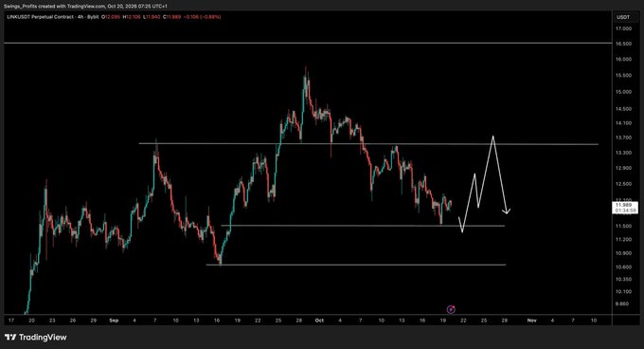Click the close price value C11.989
644x349 pixels.
coord(171,17)
